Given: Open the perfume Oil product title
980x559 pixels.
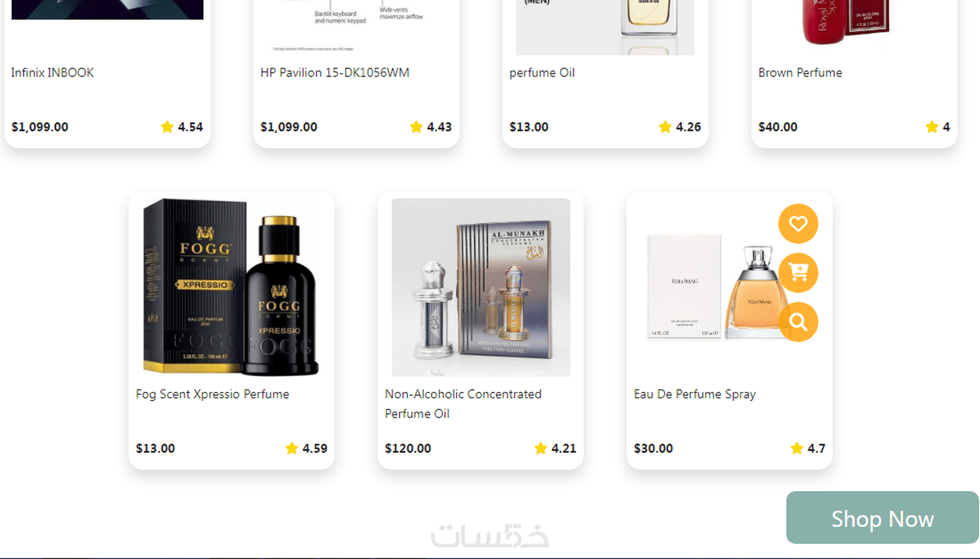Looking at the screenshot, I should tap(542, 73).
